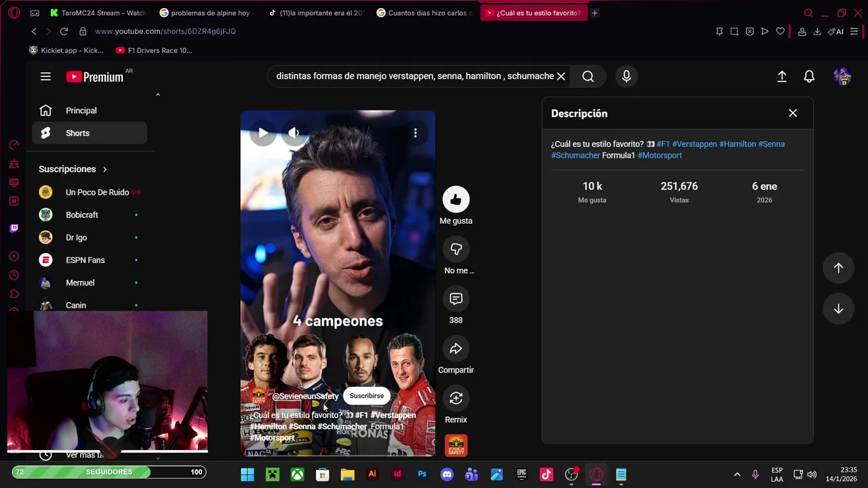Screen dimensions: 868x488
Task: Open Dr Igo subscription channel
Action: [x=90, y=238]
